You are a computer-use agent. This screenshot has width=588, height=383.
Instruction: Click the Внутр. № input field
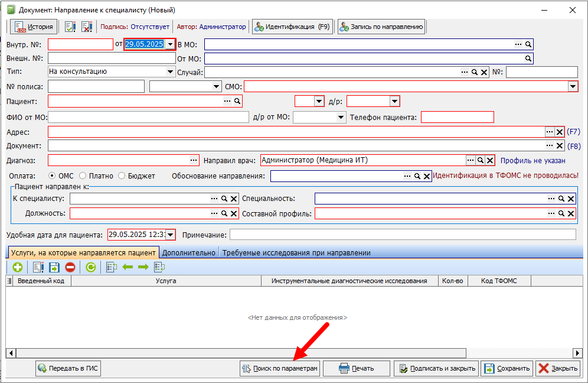(80, 44)
